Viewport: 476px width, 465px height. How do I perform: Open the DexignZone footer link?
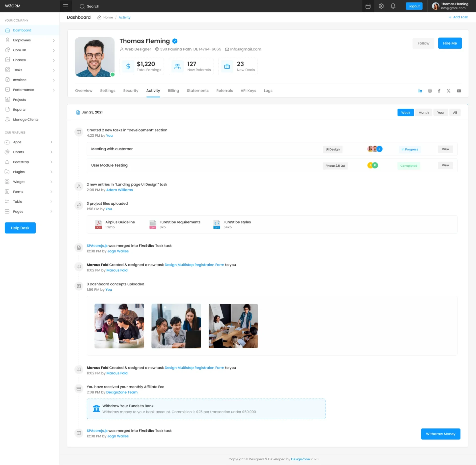[x=300, y=459]
